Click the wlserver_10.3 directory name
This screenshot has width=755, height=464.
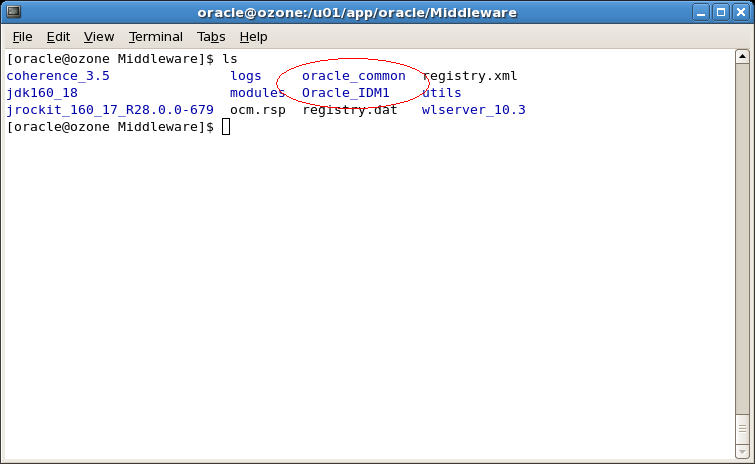[474, 110]
